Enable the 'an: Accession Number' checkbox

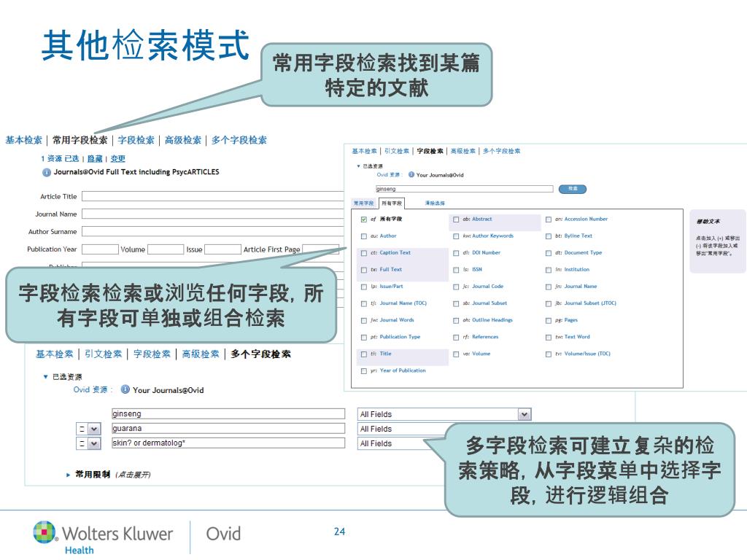point(549,219)
